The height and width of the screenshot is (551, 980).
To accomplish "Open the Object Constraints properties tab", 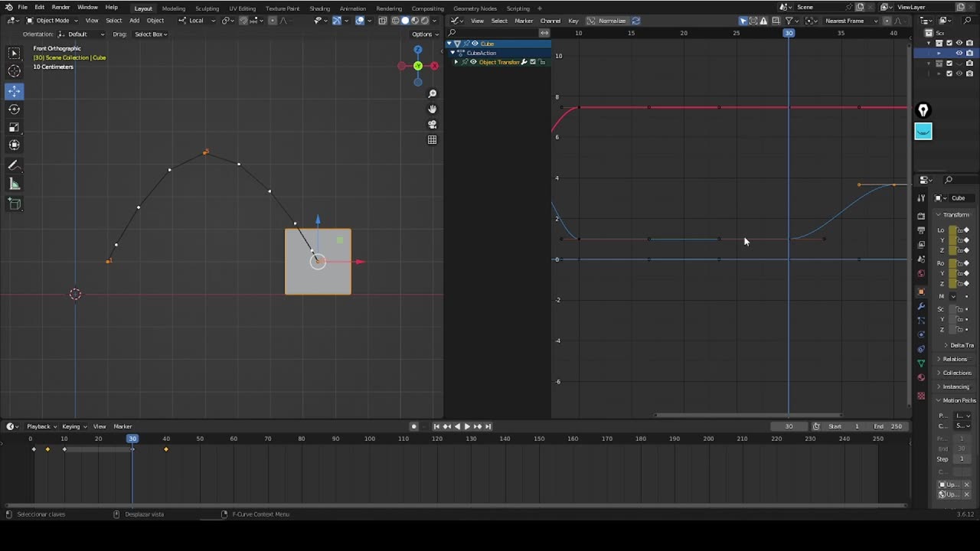I will (921, 349).
